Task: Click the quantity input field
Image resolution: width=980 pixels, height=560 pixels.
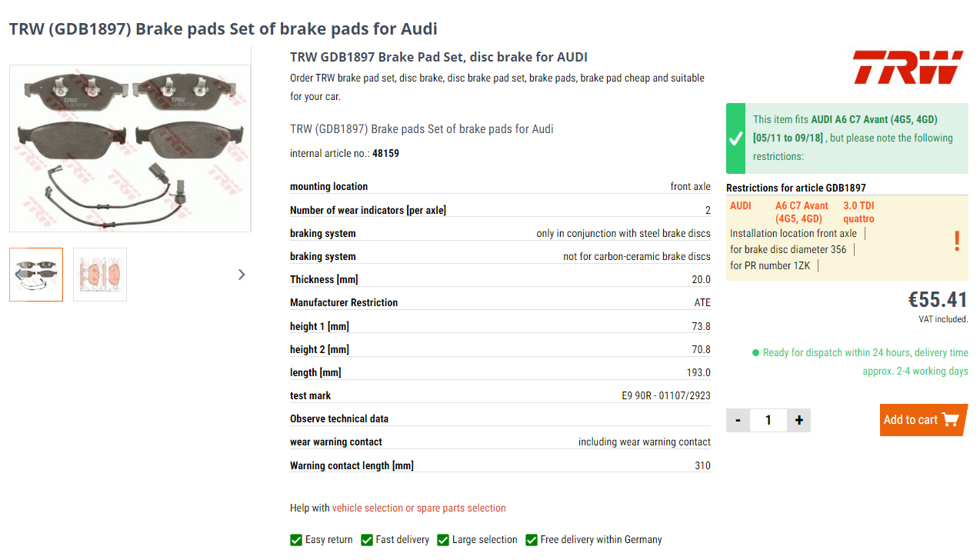Action: 768,420
